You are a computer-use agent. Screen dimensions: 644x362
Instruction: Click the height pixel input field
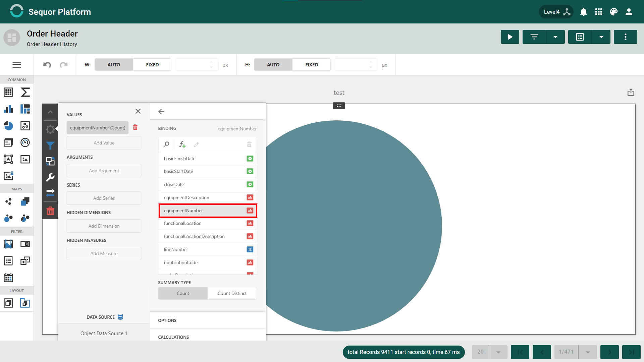(x=356, y=65)
